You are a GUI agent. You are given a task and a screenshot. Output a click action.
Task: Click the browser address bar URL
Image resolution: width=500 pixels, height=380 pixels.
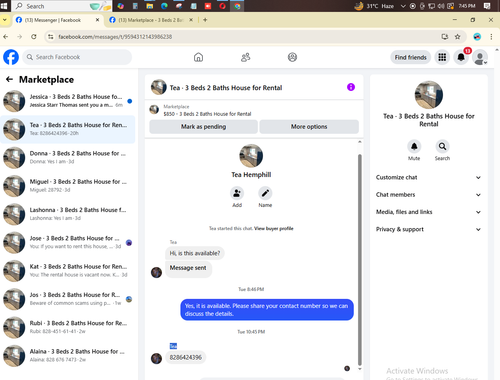pyautogui.click(x=115, y=37)
